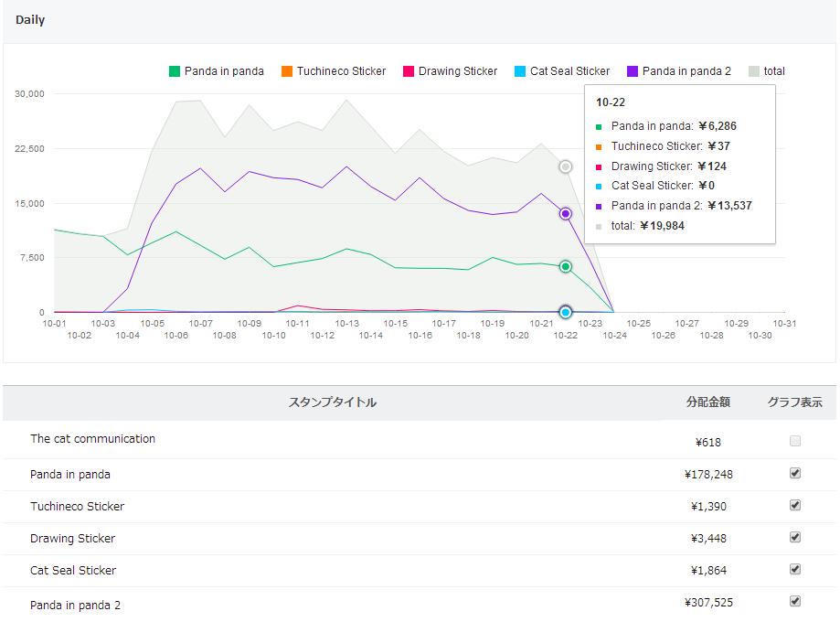
Task: Click the gray total legend swatch
Action: point(754,71)
